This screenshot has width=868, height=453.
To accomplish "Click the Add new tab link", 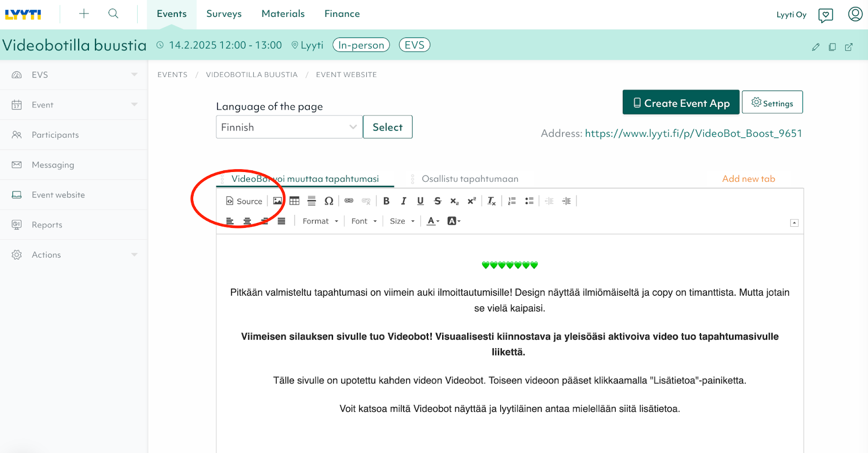I will (x=749, y=178).
